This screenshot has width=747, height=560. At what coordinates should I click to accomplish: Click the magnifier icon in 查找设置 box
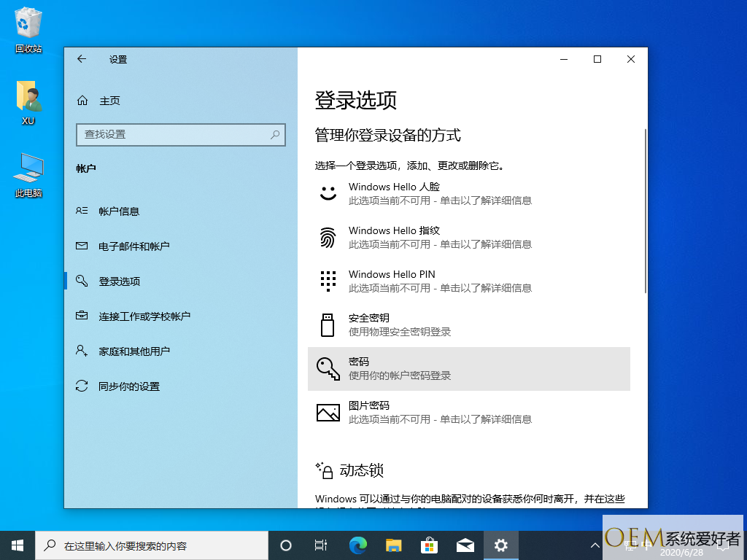(x=275, y=135)
